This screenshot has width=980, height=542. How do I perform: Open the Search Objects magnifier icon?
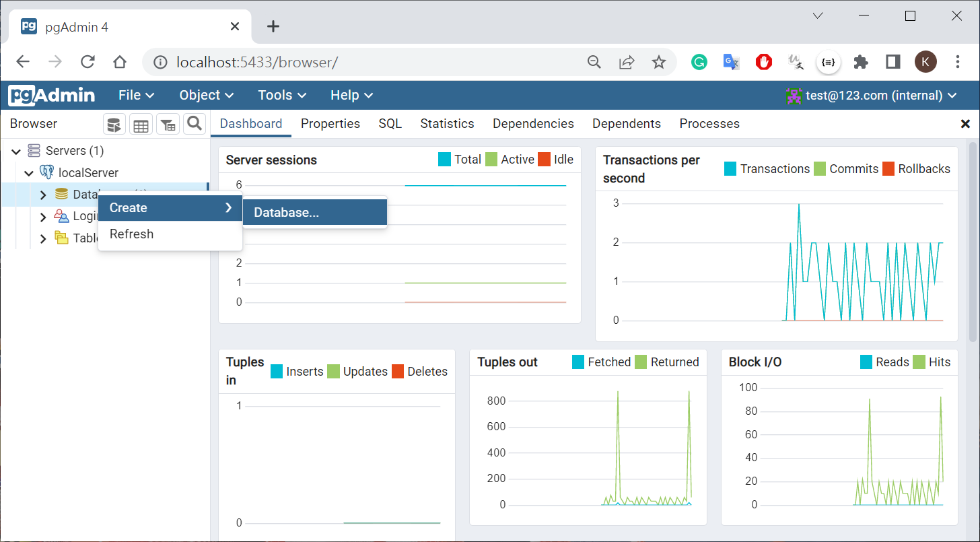pyautogui.click(x=195, y=124)
